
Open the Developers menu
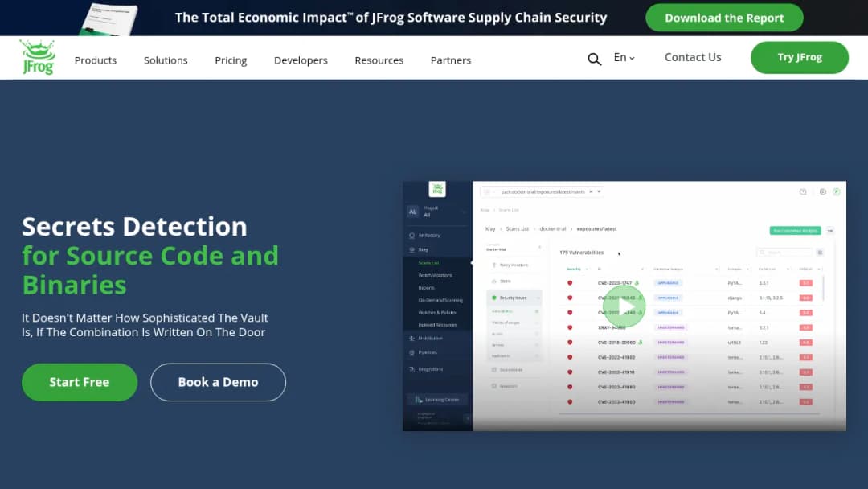(301, 60)
